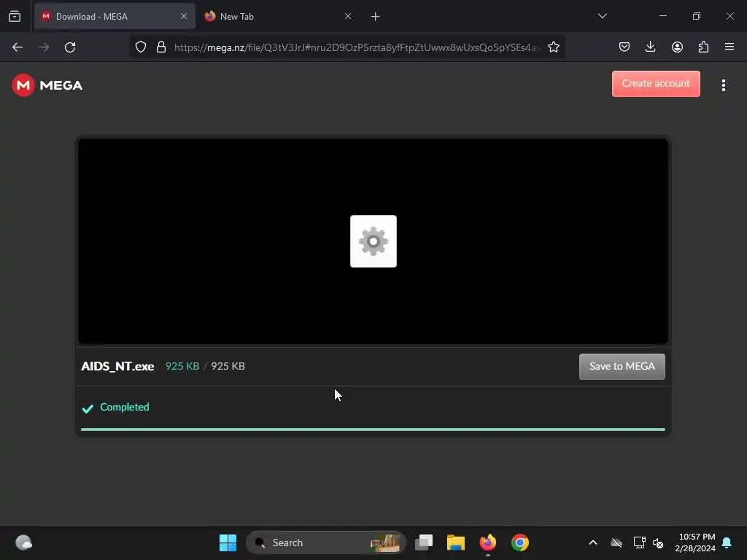
Task: Open the Firefox downloads panel
Action: (x=650, y=47)
